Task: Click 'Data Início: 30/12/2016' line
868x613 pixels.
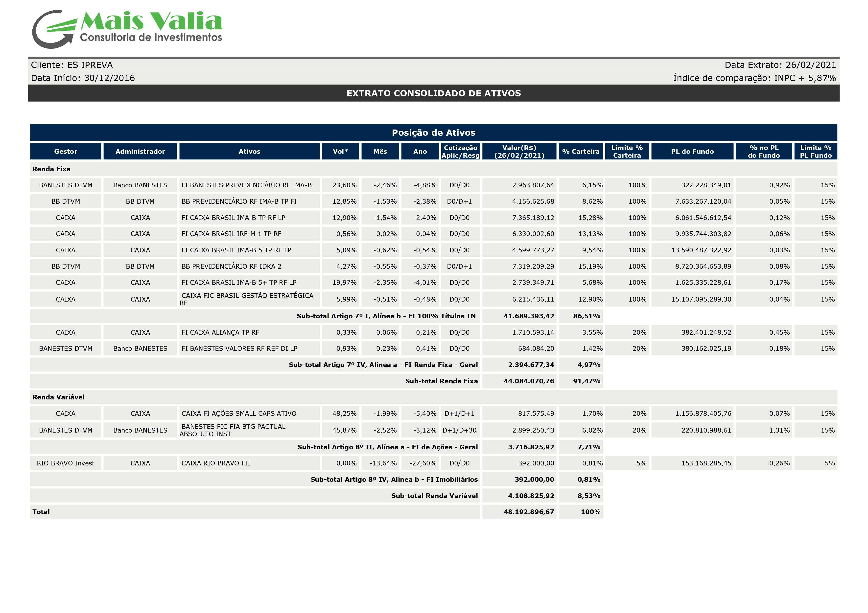Action: click(x=83, y=78)
